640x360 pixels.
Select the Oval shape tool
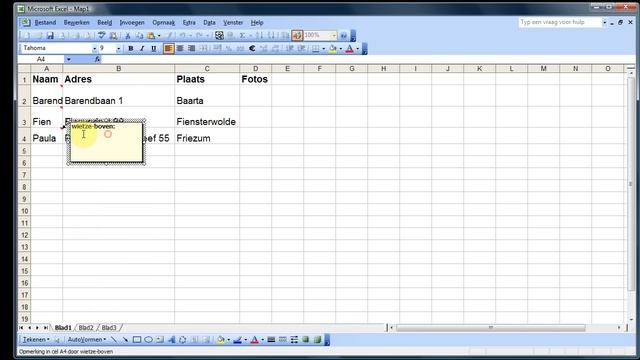click(x=148, y=340)
